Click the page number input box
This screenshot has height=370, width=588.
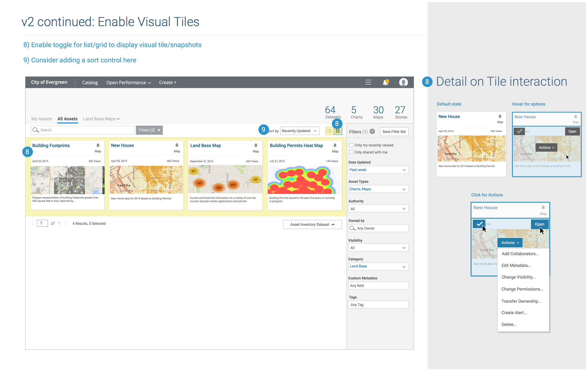42,223
